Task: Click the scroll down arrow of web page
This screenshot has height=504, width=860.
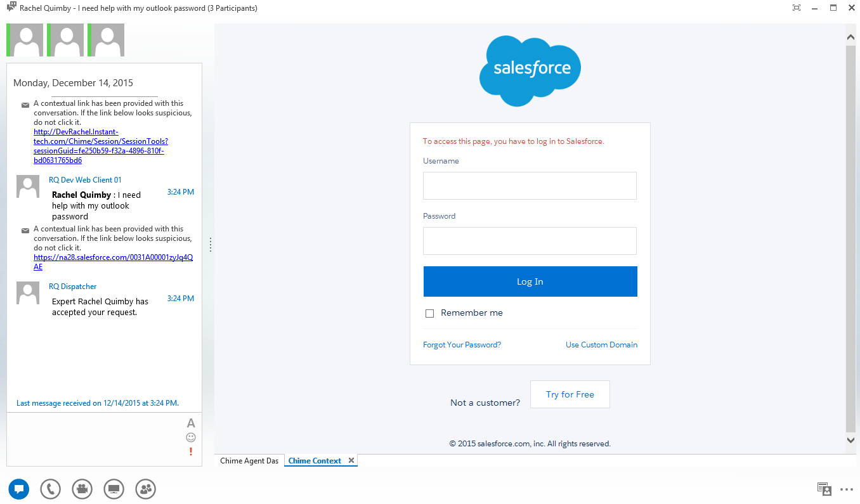Action: (851, 439)
